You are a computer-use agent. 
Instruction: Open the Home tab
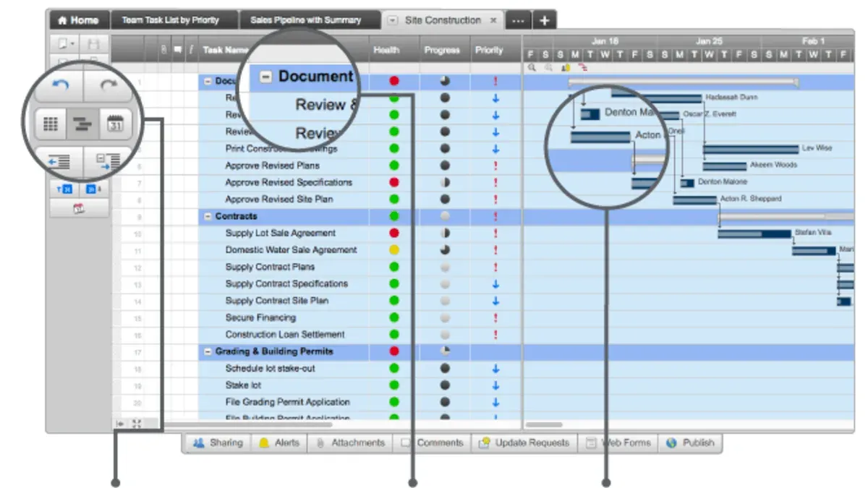click(78, 20)
